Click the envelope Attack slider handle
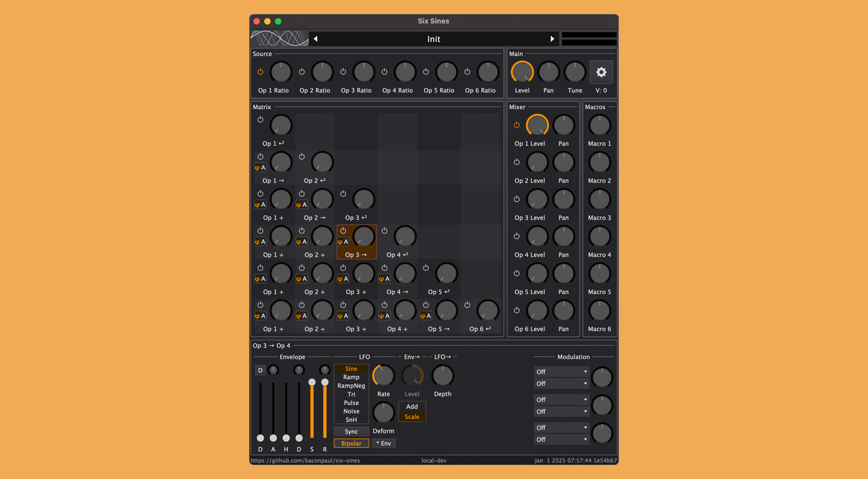 coord(273,438)
